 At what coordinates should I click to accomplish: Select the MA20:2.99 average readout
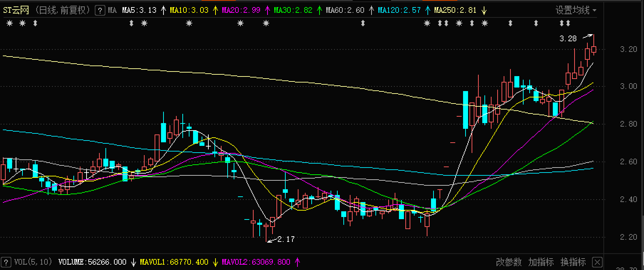point(241,10)
